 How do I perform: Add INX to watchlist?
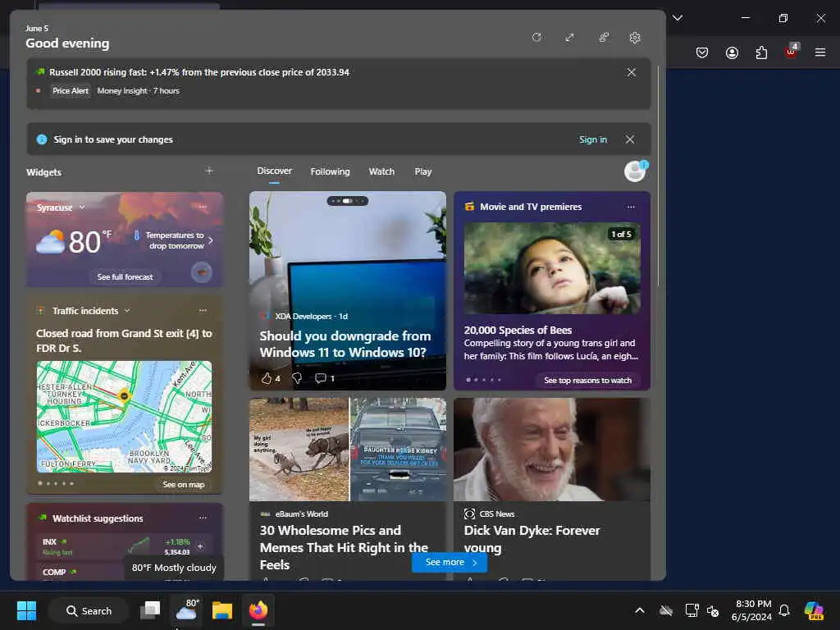click(x=200, y=546)
